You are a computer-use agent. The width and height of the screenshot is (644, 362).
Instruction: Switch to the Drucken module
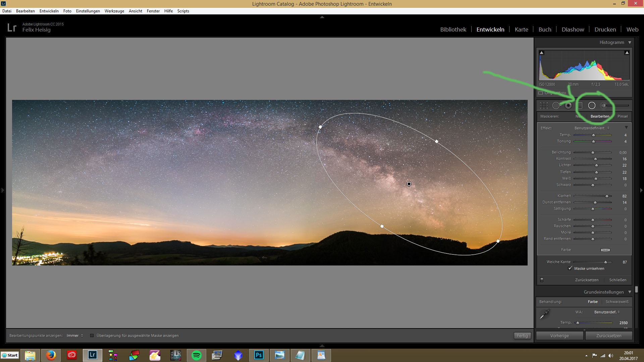(x=605, y=29)
